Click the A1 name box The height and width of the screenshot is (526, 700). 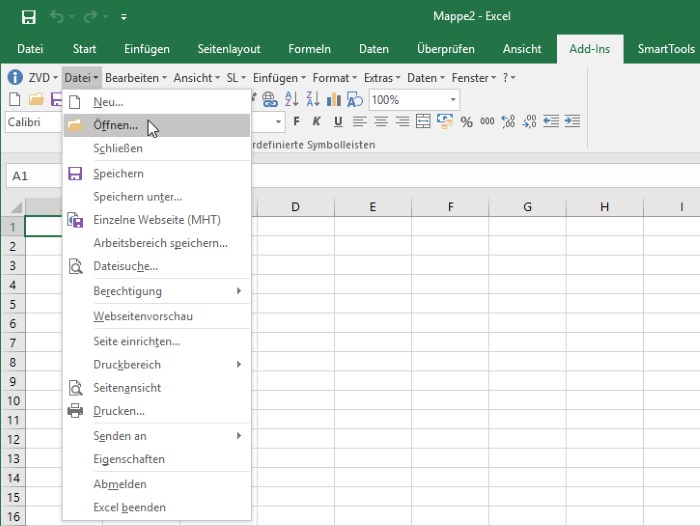tap(33, 176)
